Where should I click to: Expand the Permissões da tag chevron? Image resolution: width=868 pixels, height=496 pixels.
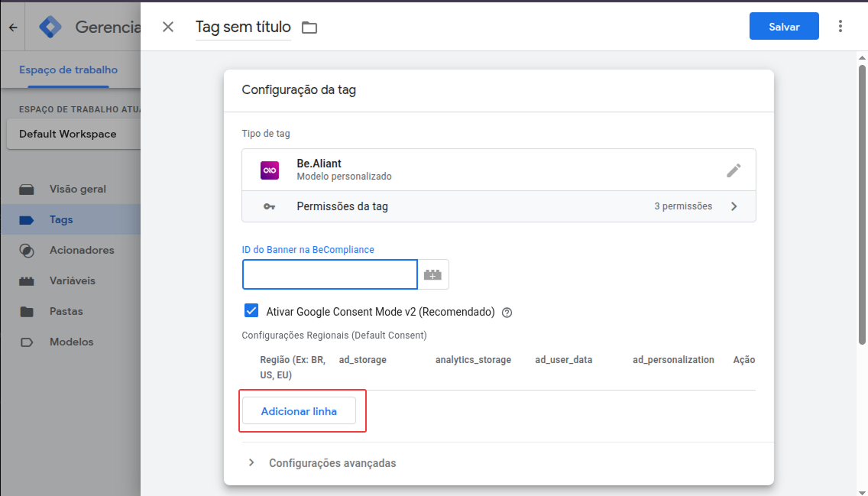[x=734, y=206]
